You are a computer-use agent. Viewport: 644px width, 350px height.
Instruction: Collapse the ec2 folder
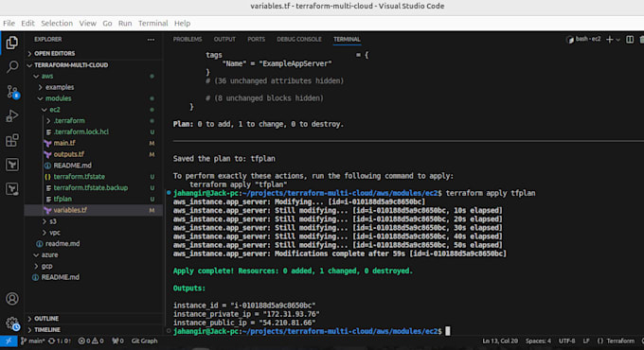point(55,110)
